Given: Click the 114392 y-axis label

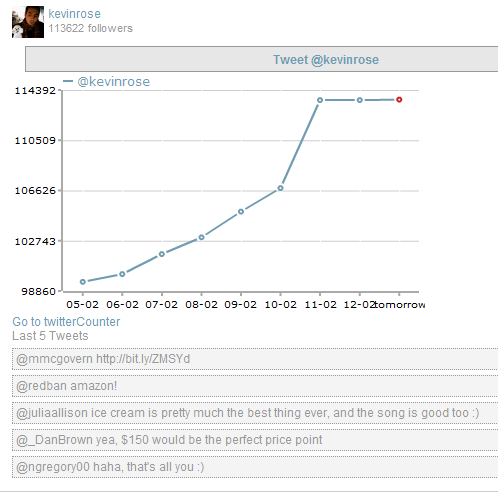Looking at the screenshot, I should pyautogui.click(x=35, y=90).
